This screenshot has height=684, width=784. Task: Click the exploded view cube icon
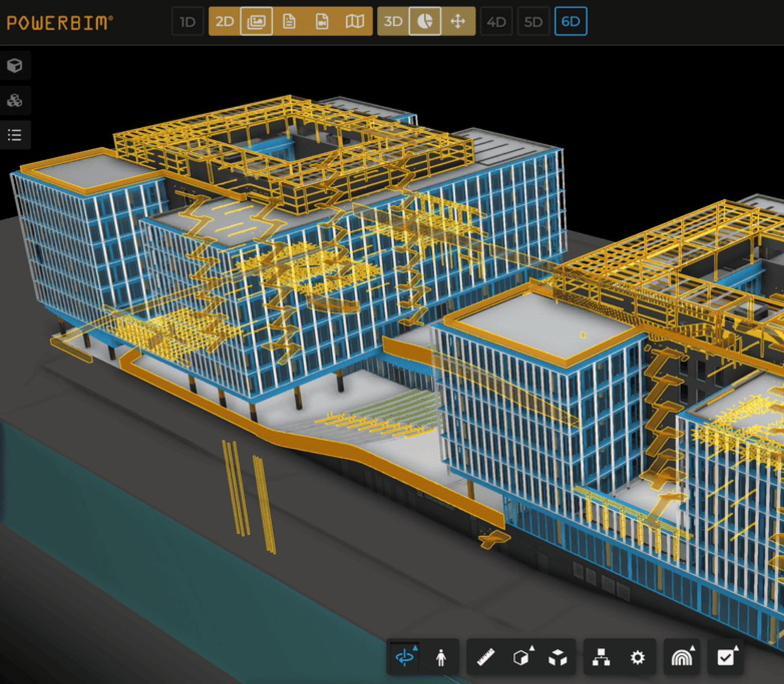pyautogui.click(x=559, y=658)
